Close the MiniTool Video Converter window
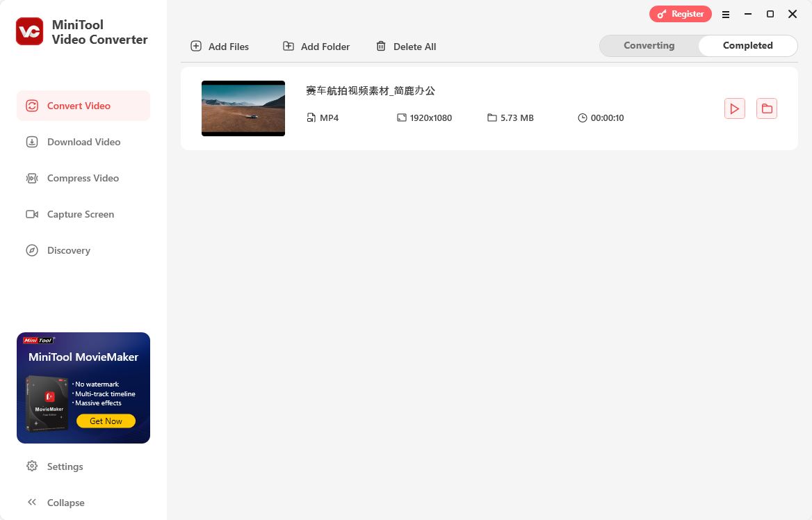This screenshot has width=812, height=520. click(x=793, y=14)
